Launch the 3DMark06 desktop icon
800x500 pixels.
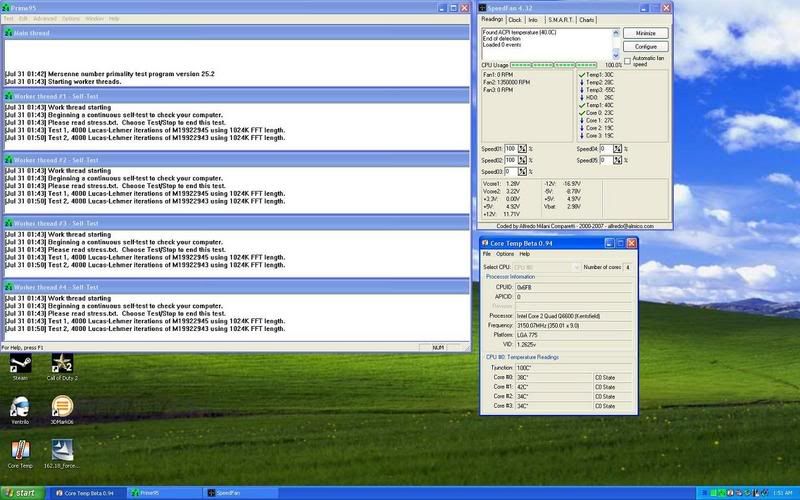point(62,407)
